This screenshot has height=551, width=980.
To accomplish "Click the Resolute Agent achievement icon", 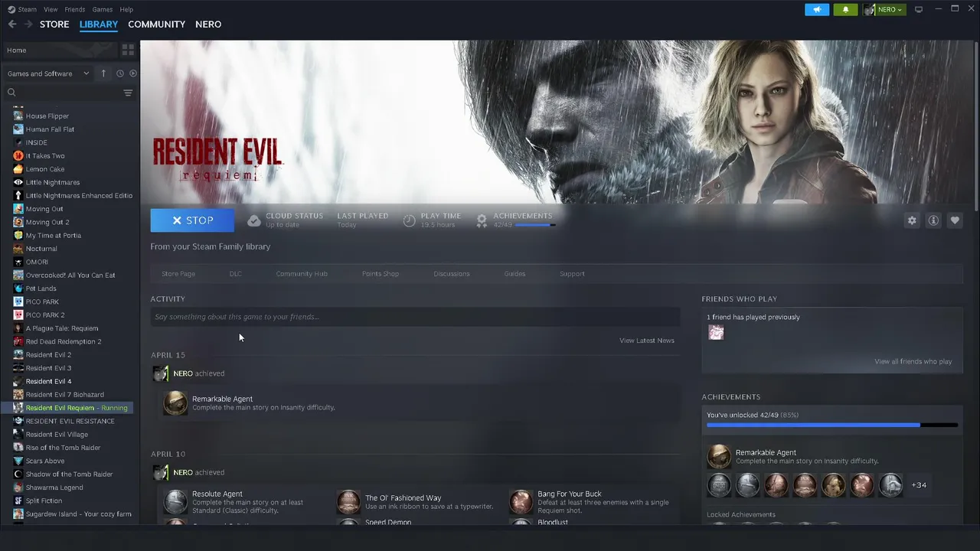I will [175, 502].
